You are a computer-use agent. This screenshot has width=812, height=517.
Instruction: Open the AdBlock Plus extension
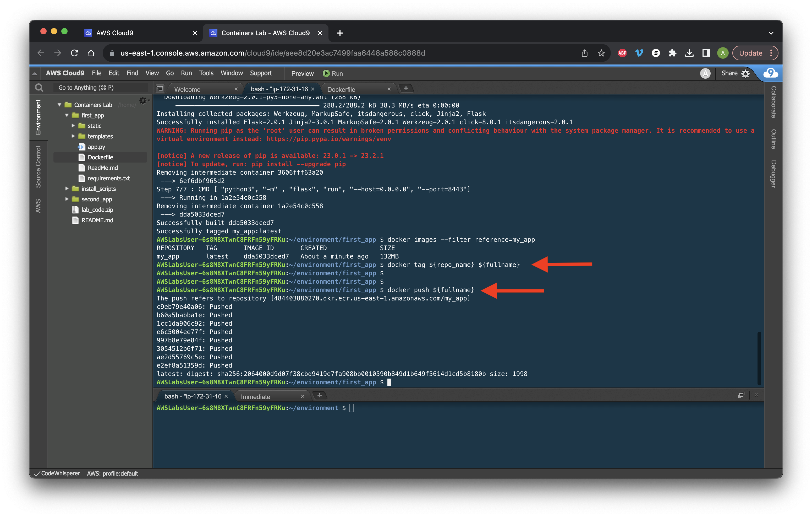click(x=622, y=53)
